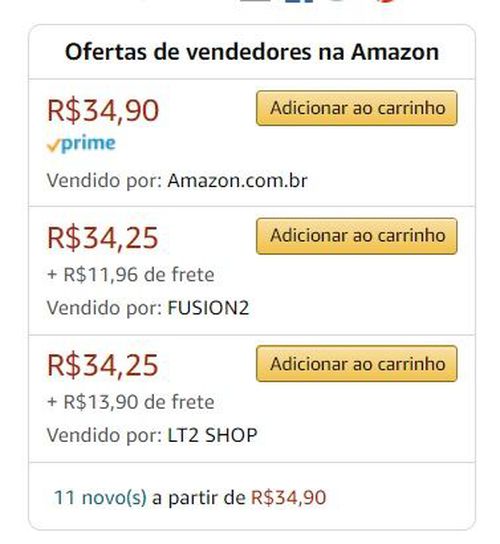Add the FUSION2 offer to the cart
500x544 pixels.
click(x=357, y=236)
